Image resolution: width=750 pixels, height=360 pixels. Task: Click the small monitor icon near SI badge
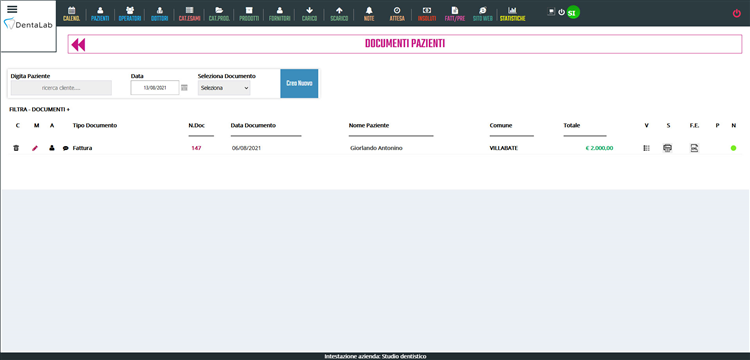[x=551, y=12]
